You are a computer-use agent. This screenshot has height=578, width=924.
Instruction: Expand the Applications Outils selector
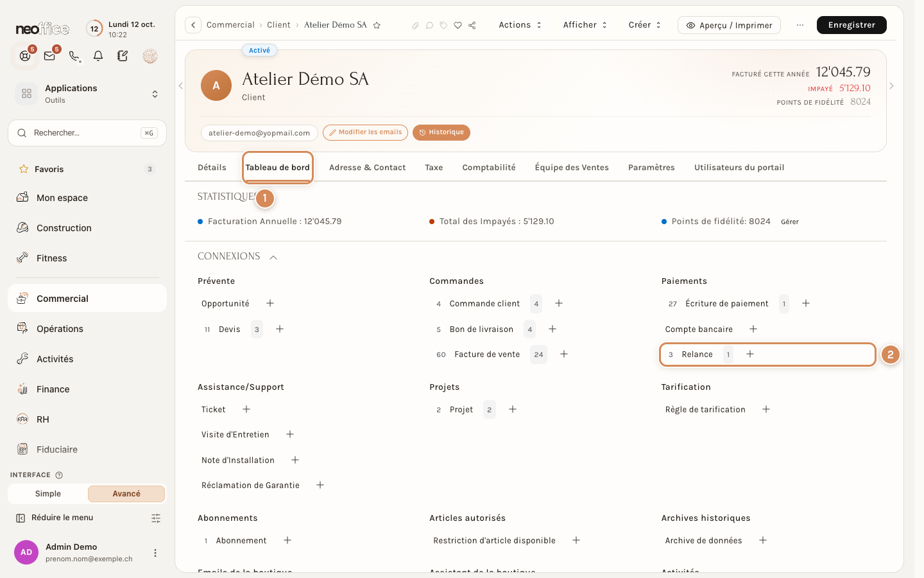(x=87, y=94)
